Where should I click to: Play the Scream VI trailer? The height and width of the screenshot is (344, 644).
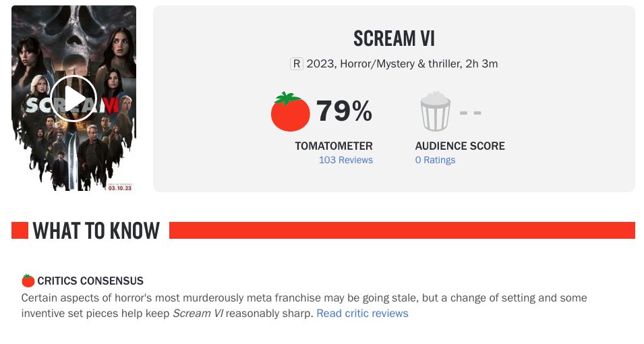[x=74, y=98]
